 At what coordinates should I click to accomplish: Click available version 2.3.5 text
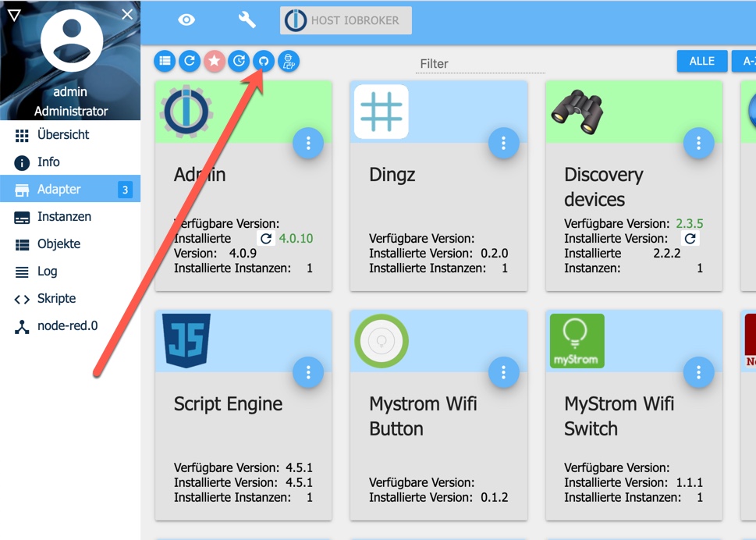click(690, 224)
